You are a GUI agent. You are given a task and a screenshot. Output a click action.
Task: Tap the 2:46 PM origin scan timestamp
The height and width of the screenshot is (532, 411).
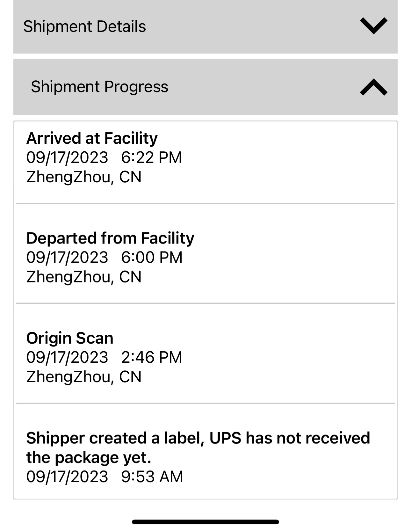coord(152,357)
